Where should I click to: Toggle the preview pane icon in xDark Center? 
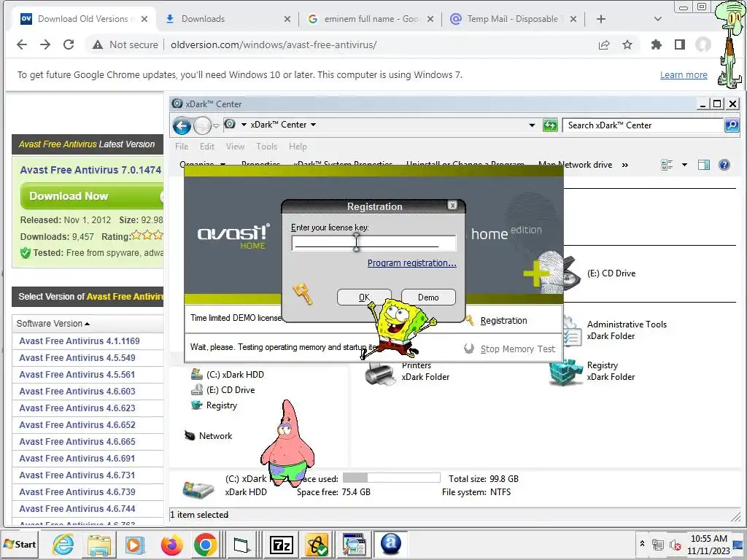click(704, 165)
